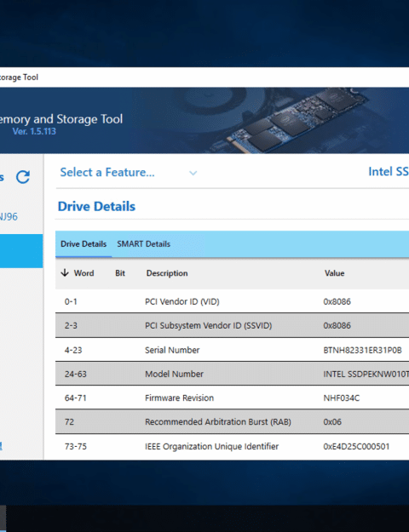Click 0x8086 in the Subsystem Vendor ID row

tap(337, 326)
